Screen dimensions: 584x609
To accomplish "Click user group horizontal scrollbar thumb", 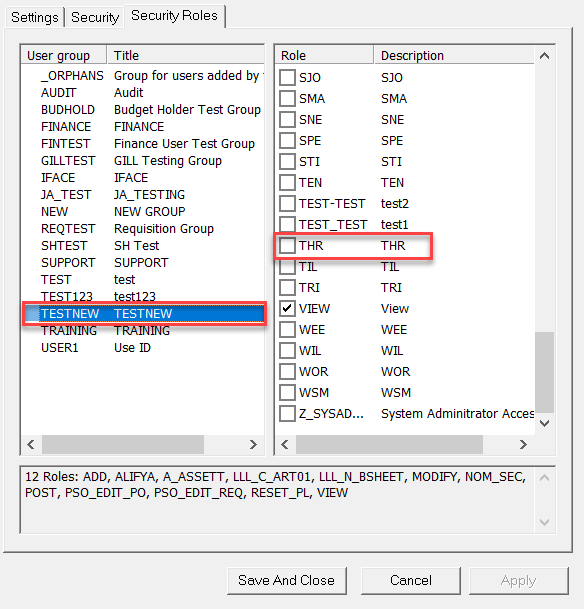I will click(x=123, y=444).
